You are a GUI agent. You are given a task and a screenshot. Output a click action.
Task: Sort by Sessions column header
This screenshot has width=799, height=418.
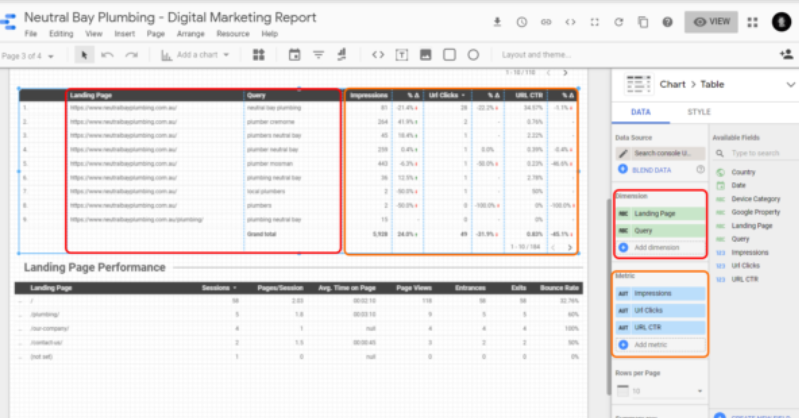(x=219, y=288)
